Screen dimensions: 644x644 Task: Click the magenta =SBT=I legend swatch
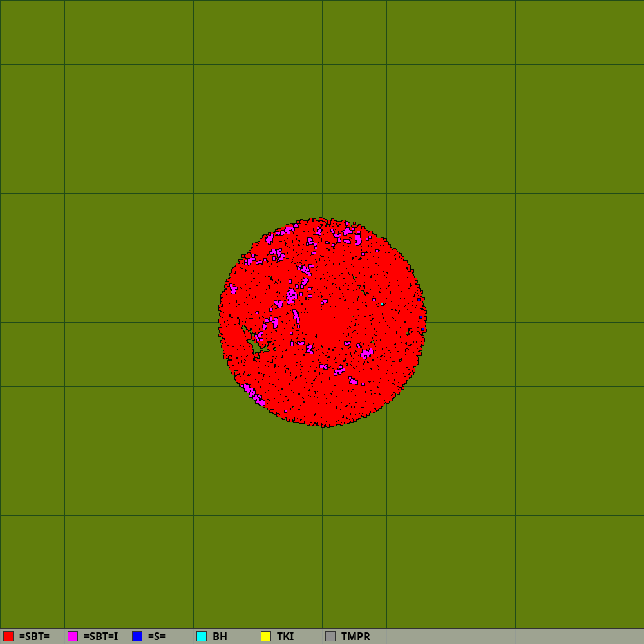coord(73,636)
